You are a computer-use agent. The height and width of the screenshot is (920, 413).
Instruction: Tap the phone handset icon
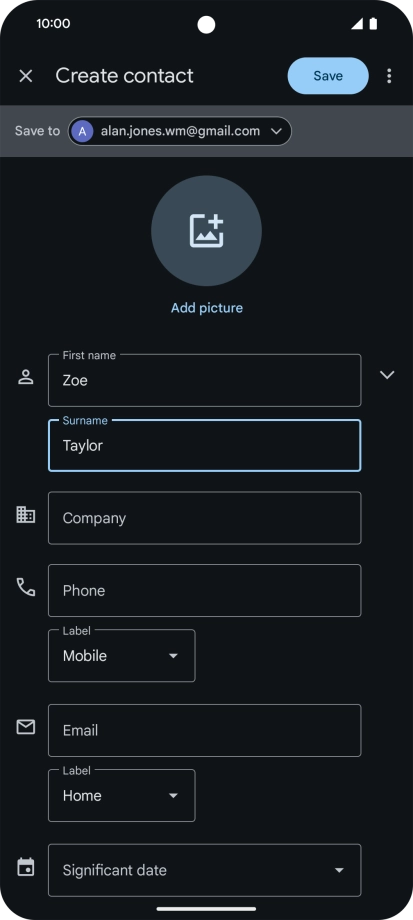point(26,587)
